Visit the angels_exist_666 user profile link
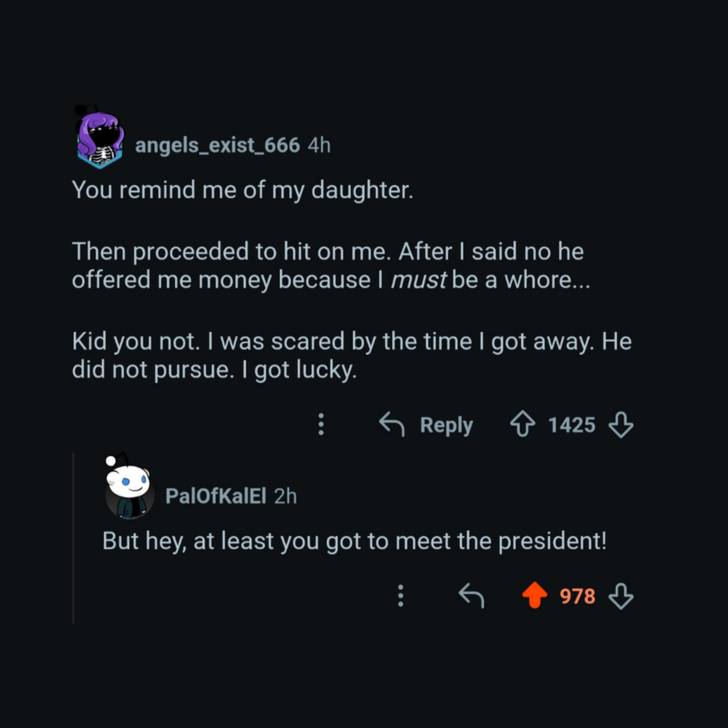Viewport: 728px width, 728px height. pyautogui.click(x=218, y=145)
